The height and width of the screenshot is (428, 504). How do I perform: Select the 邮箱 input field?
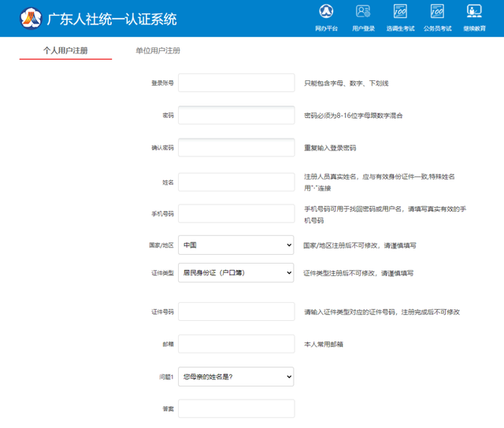pos(236,344)
